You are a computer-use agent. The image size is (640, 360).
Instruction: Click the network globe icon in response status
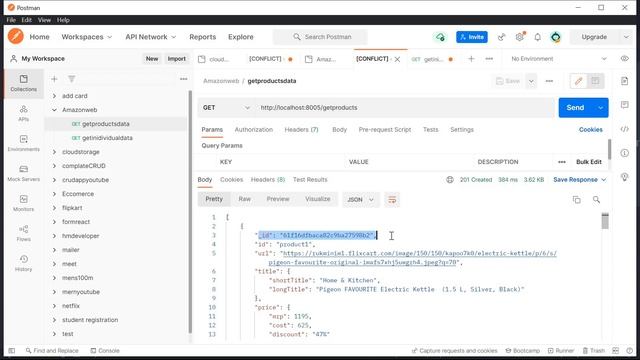(450, 180)
